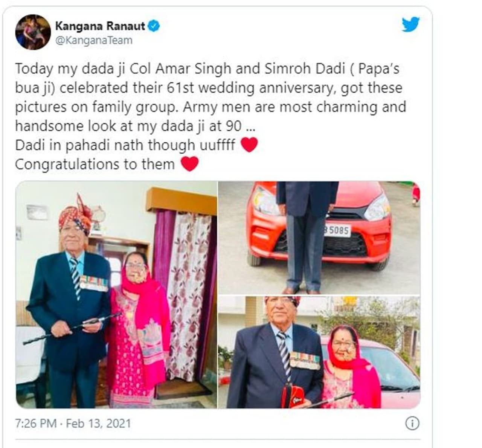Open the outdoor couple photo by car
The image size is (482, 448).
(319, 352)
